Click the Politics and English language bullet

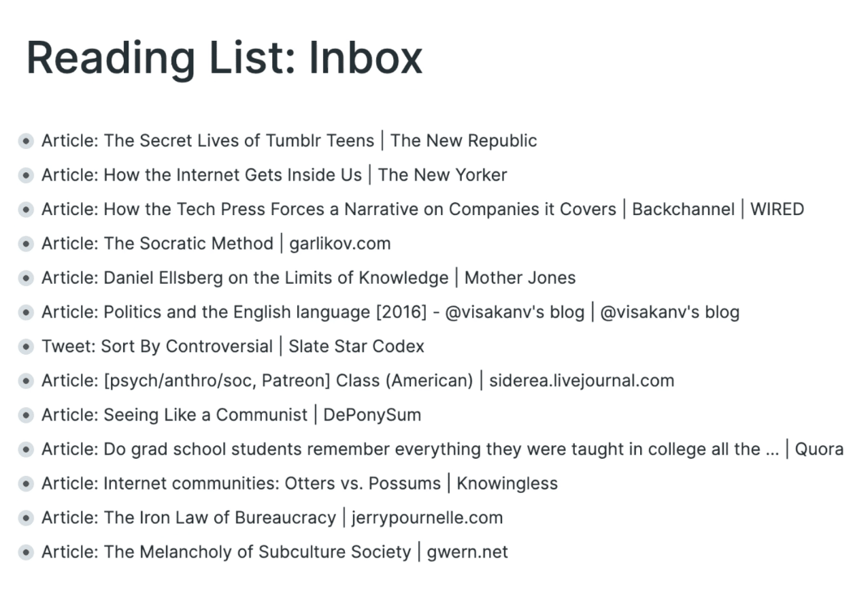26,312
